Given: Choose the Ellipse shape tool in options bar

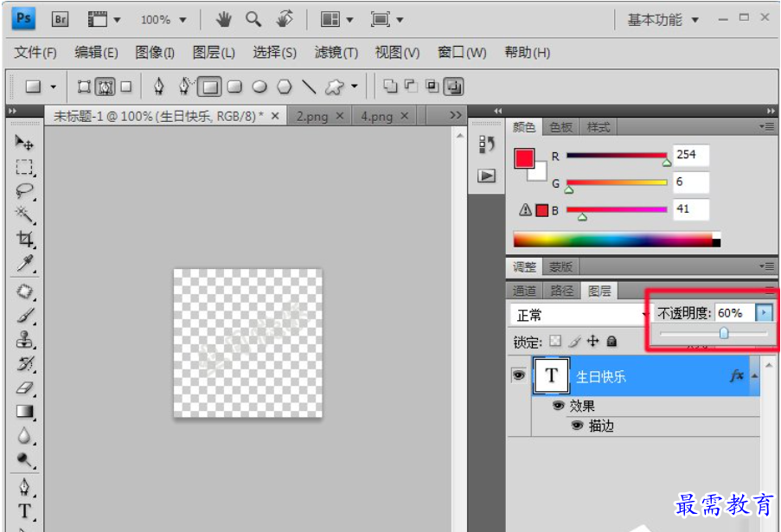Looking at the screenshot, I should (259, 87).
